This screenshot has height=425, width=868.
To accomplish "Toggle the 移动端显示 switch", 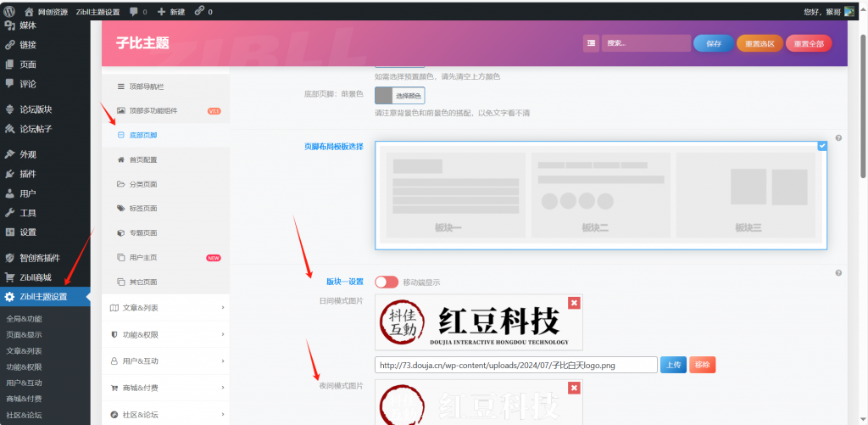I will coord(387,282).
